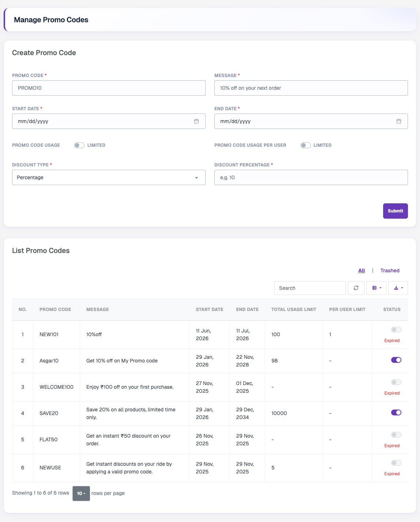Open the export download icon
Viewport: 420px width, 522px height.
398,288
